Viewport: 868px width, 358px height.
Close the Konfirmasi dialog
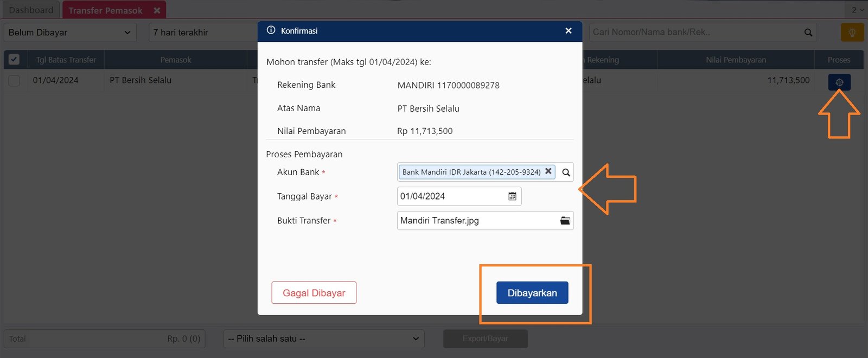point(568,31)
